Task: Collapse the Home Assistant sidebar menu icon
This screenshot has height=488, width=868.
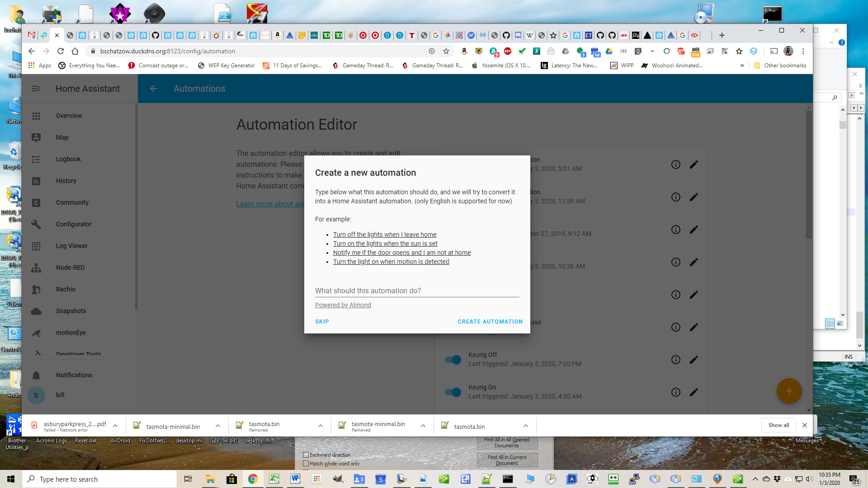Action: (36, 89)
